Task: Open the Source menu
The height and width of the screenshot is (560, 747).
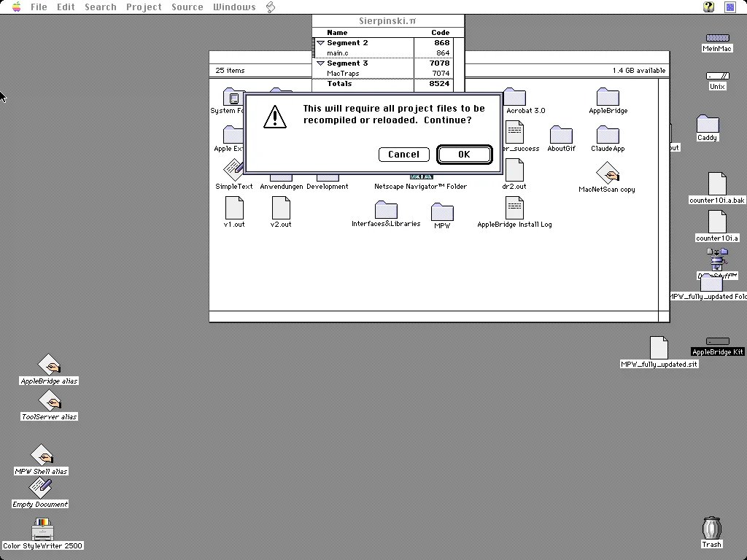Action: (x=187, y=7)
